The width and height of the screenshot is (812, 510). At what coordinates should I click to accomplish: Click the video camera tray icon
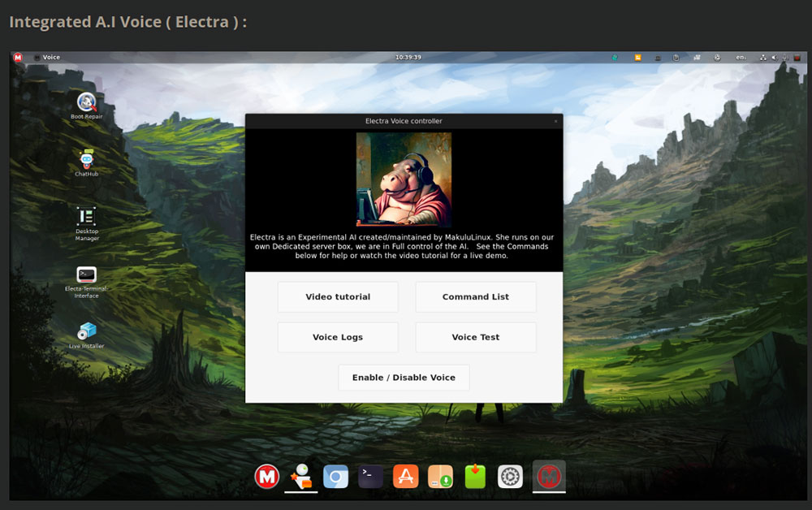(x=697, y=58)
